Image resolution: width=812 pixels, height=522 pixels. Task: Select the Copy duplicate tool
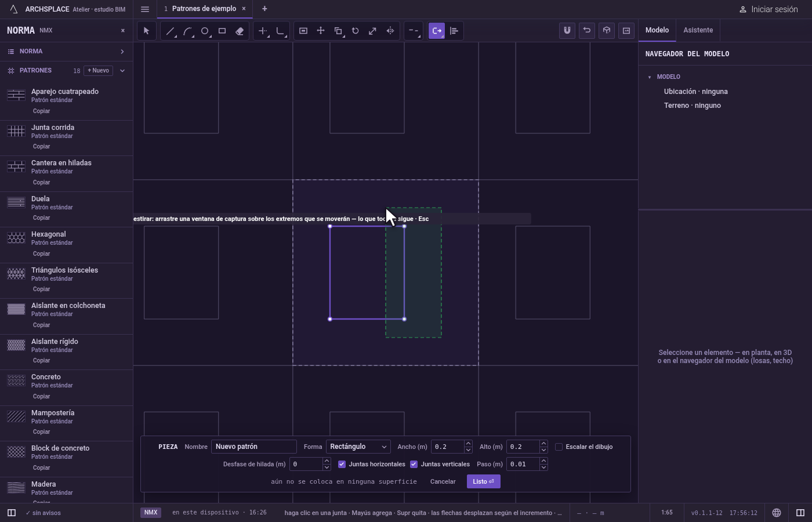[x=338, y=31]
